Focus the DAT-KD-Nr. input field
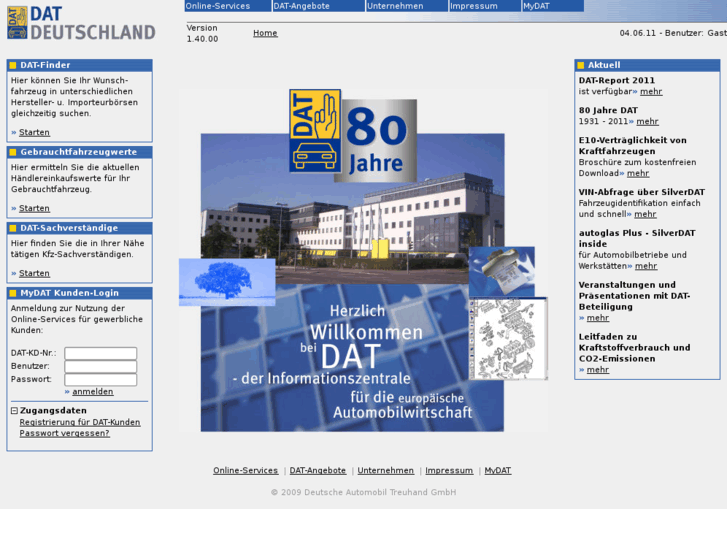The height and width of the screenshot is (545, 727). 101,353
